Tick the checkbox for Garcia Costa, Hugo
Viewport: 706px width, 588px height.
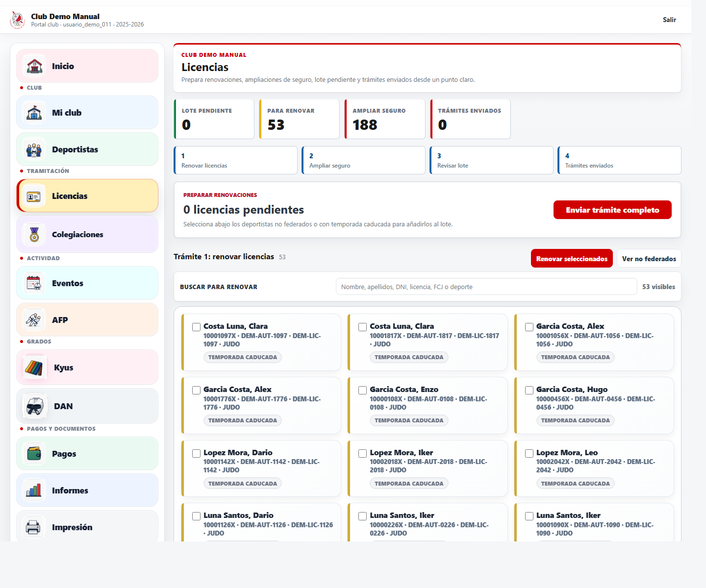[x=529, y=391]
